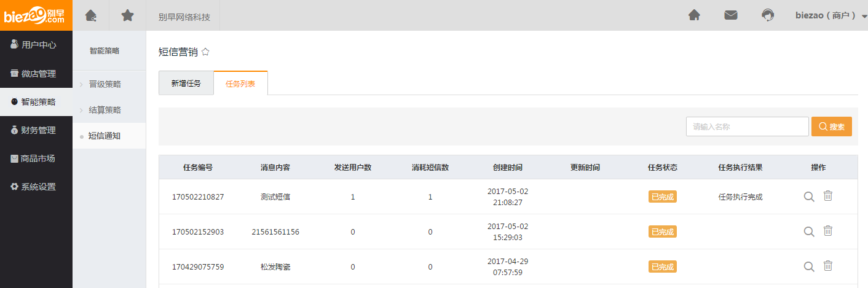
Task: Open 短信通知 in the submenu
Action: coord(105,136)
